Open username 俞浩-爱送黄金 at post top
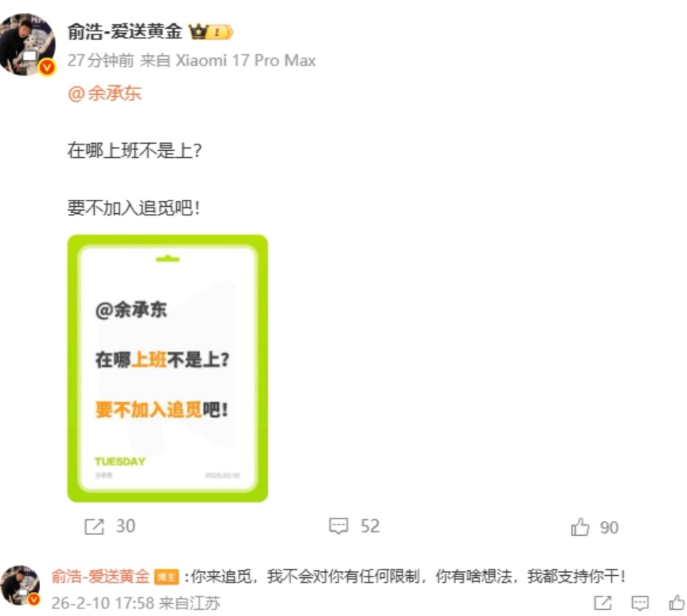Viewport: 687px width, 616px height. (x=125, y=32)
